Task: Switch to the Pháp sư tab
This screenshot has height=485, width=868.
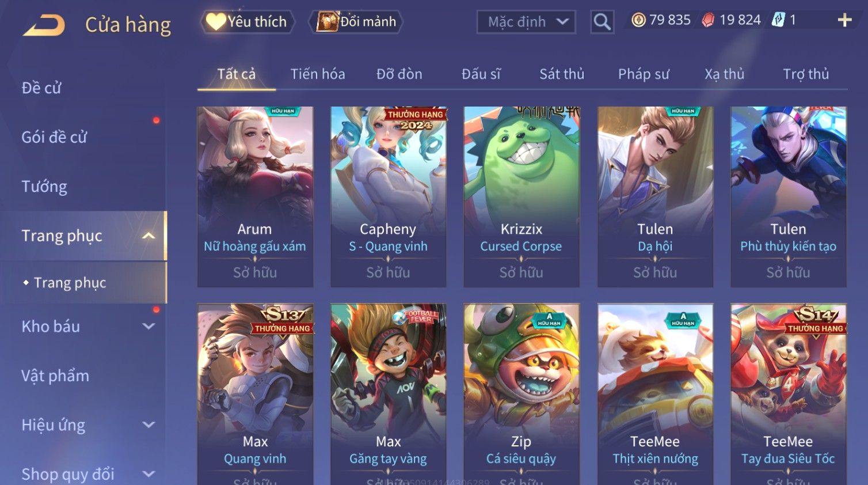Action: (644, 74)
